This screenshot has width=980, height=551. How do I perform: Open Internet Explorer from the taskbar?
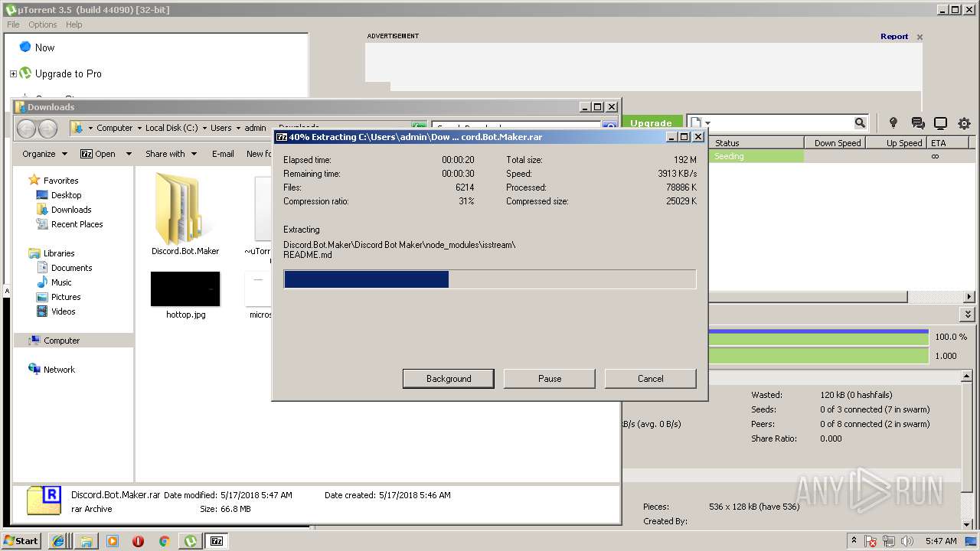click(58, 541)
